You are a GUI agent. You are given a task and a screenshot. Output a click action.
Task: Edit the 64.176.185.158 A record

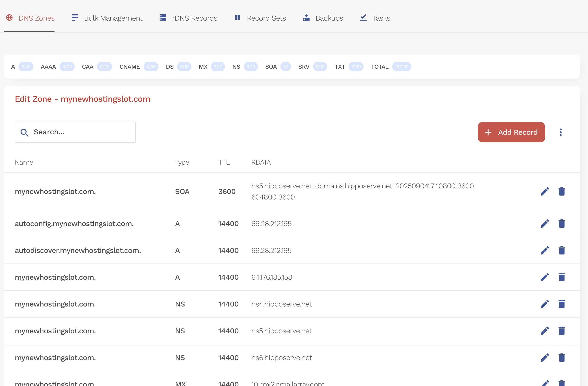(x=545, y=277)
